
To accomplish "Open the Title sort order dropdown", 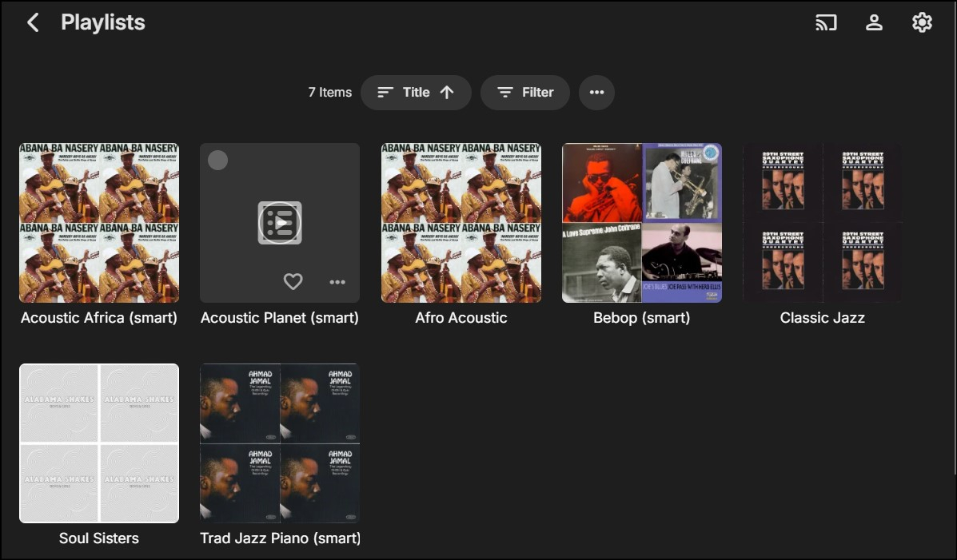I will 416,93.
